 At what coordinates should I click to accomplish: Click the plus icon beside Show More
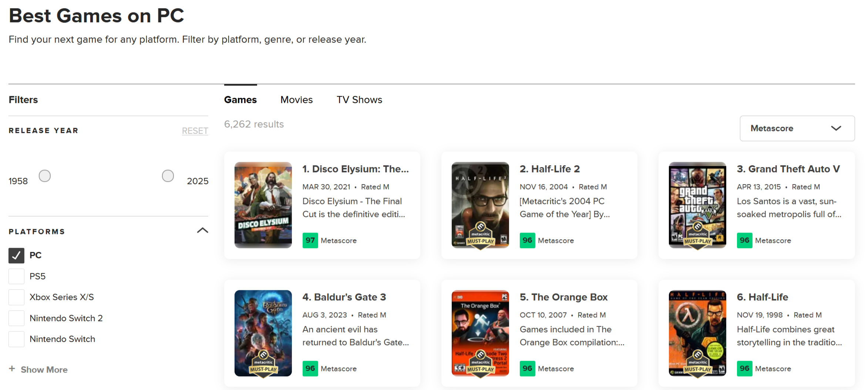12,369
